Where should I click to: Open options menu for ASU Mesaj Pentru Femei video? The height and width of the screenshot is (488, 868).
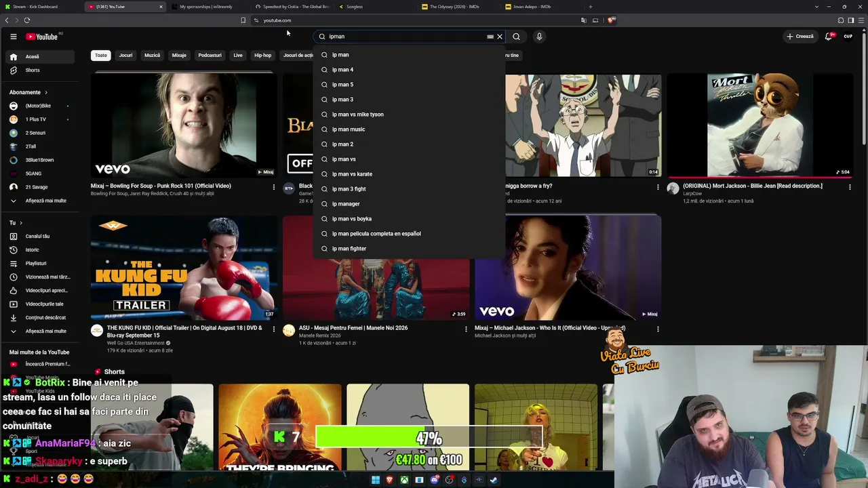pos(466,329)
